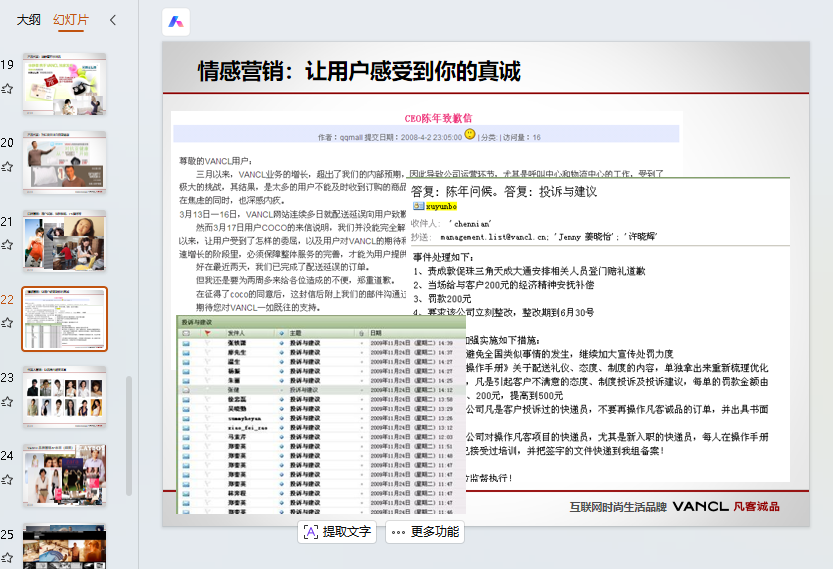This screenshot has width=833, height=569.
Task: Open slide 21 thumbnail
Action: tap(64, 241)
